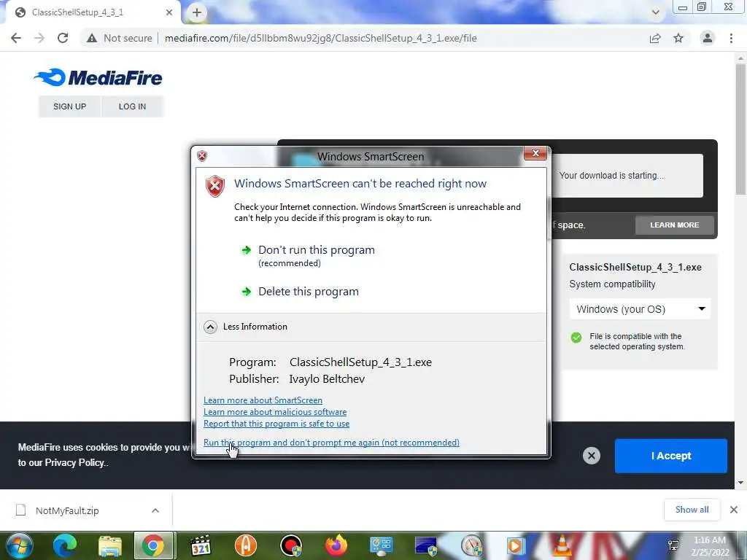Screen dimensions: 747x560
Task: Click NotMyFault.zip download item
Action: [x=67, y=510]
